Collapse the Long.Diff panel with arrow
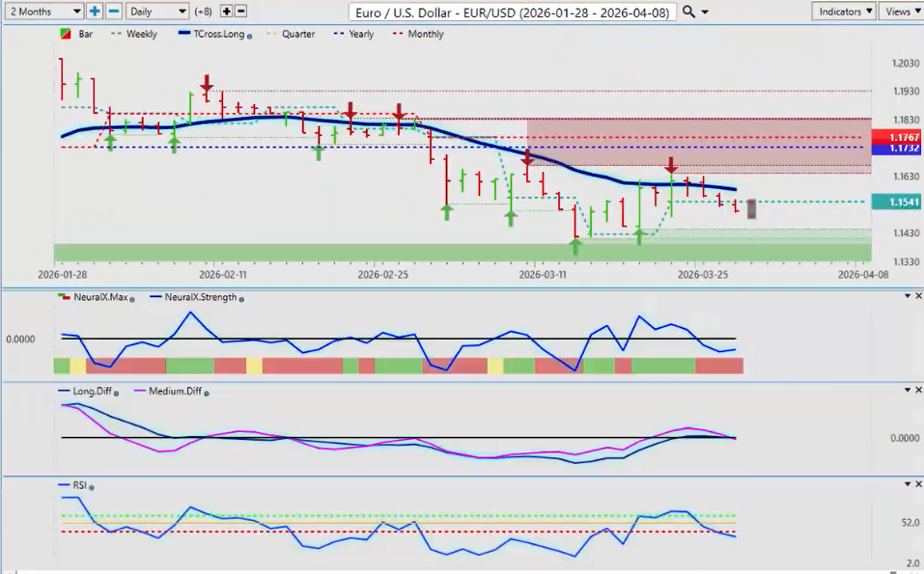Image resolution: width=924 pixels, height=574 pixels. 905,391
